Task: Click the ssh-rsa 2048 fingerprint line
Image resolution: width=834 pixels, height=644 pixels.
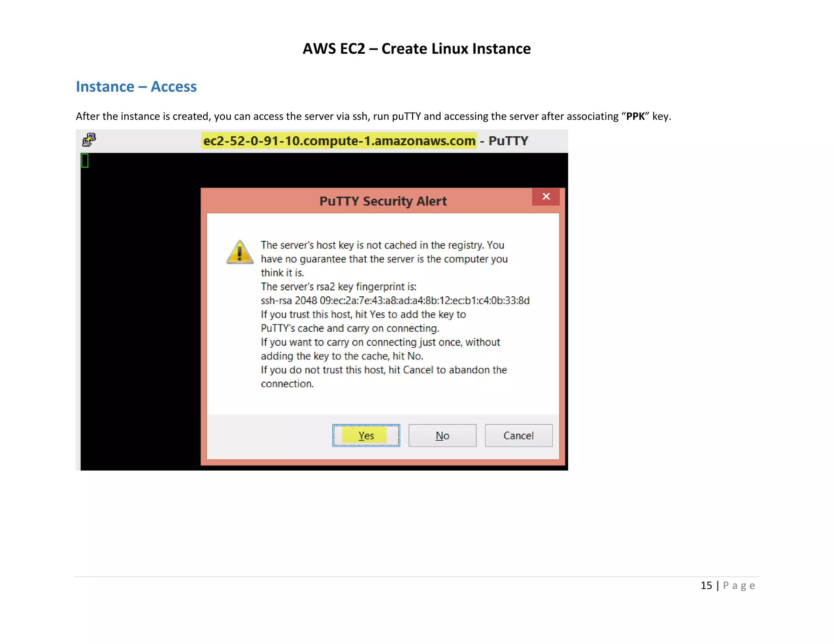Action: [395, 300]
